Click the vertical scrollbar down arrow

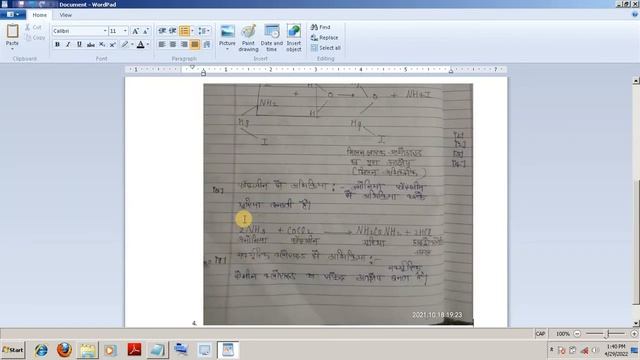coord(636,323)
